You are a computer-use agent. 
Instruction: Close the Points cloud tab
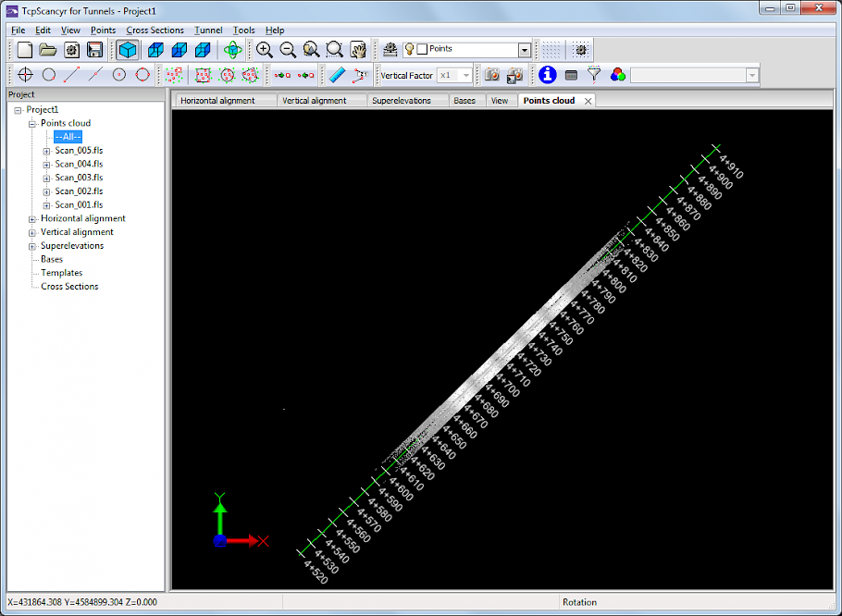588,101
